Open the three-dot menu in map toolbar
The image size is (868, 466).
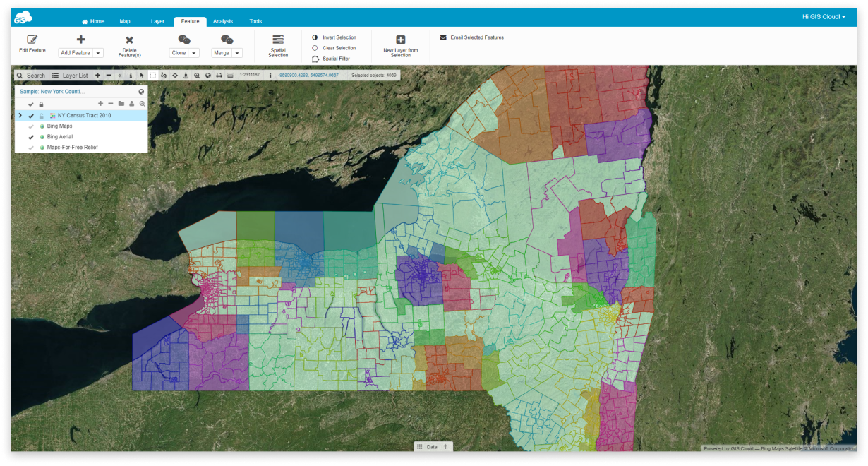(270, 76)
